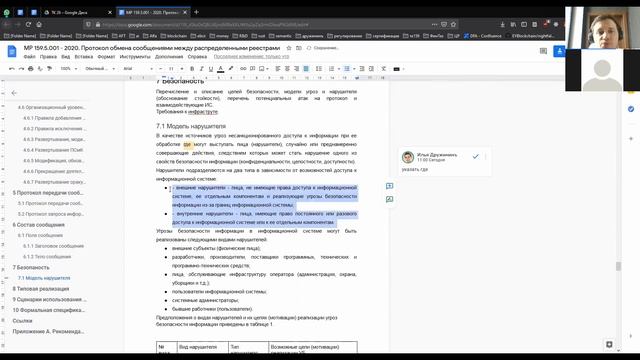This screenshot has width=640, height=360.
Task: Open the Формат menu
Action: (x=106, y=57)
